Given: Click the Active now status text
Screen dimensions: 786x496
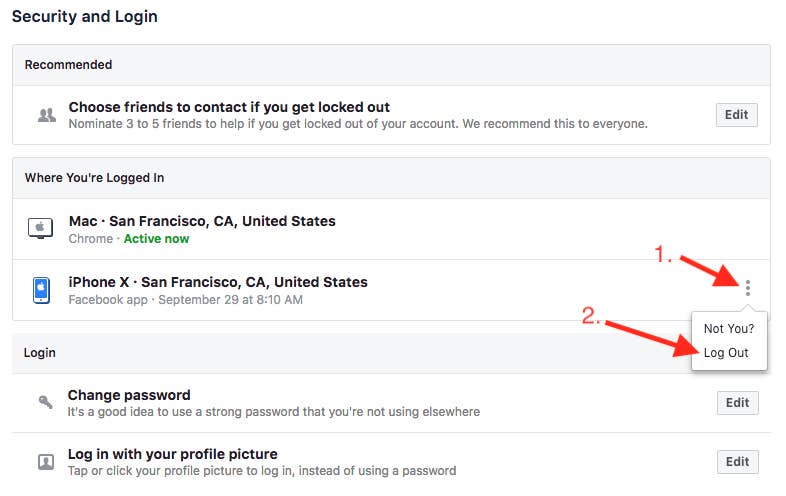Looking at the screenshot, I should tap(156, 239).
